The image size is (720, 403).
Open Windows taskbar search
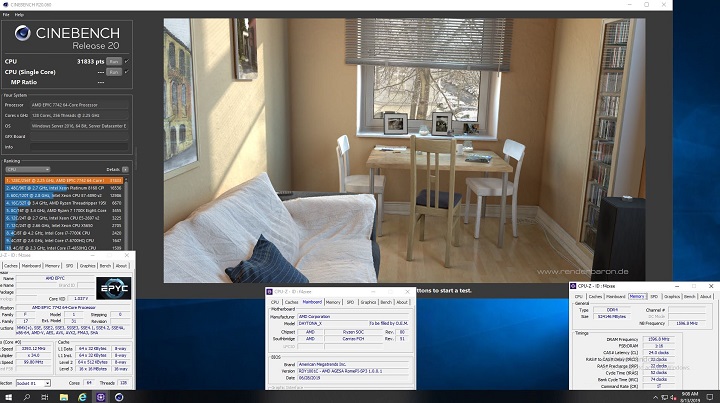tap(27, 397)
